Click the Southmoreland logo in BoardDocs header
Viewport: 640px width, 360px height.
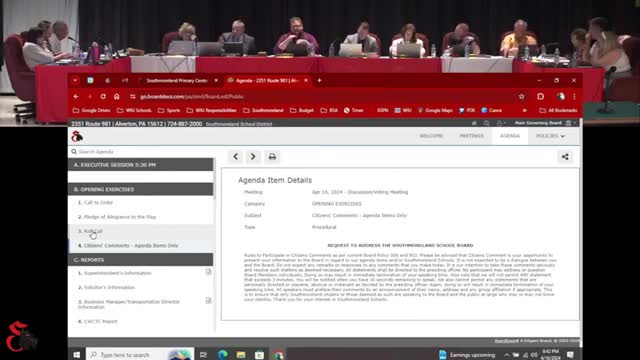[77, 136]
